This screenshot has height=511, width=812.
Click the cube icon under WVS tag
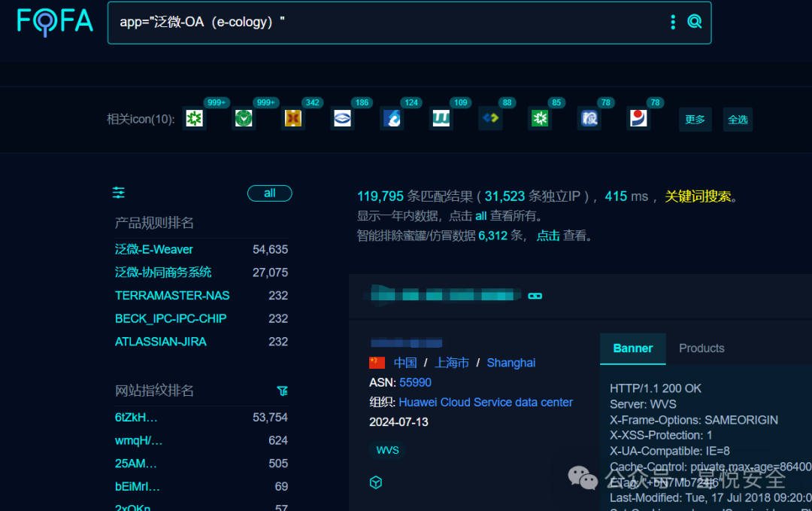pyautogui.click(x=376, y=482)
